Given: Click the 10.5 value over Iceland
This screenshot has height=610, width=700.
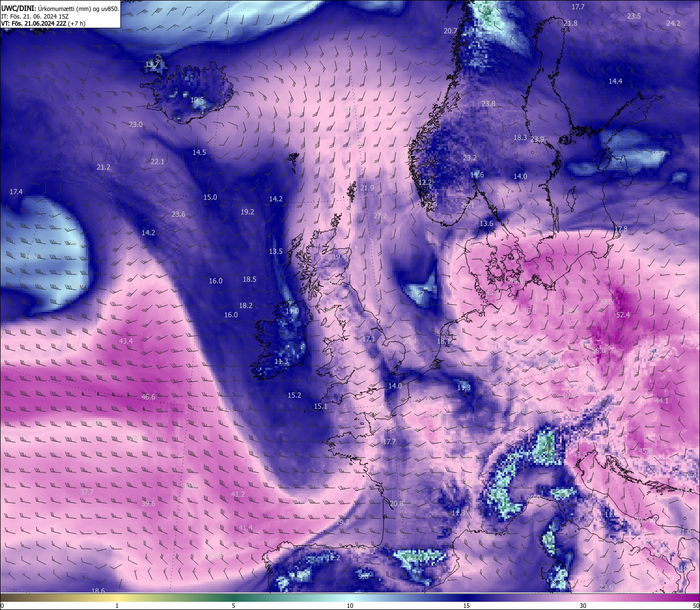Looking at the screenshot, I should [x=197, y=100].
